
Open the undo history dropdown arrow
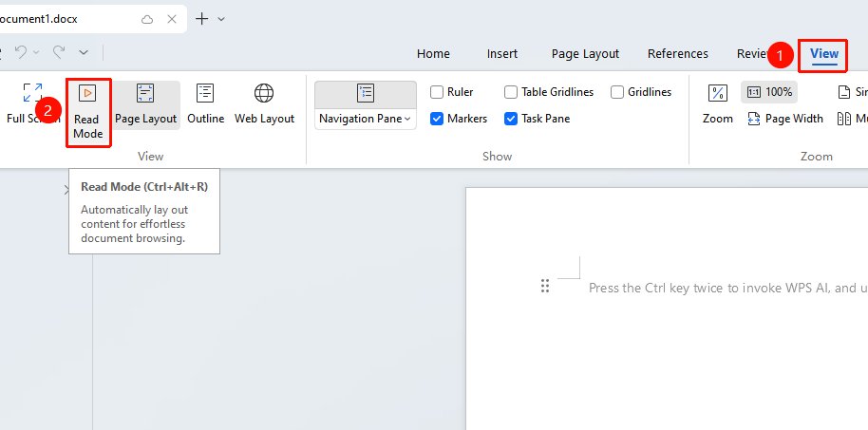pyautogui.click(x=36, y=52)
